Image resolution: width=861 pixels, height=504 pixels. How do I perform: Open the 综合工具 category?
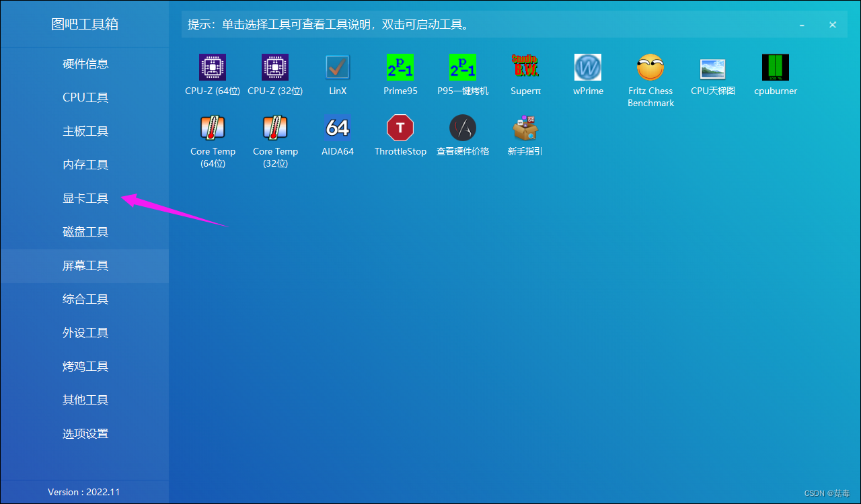tap(85, 300)
